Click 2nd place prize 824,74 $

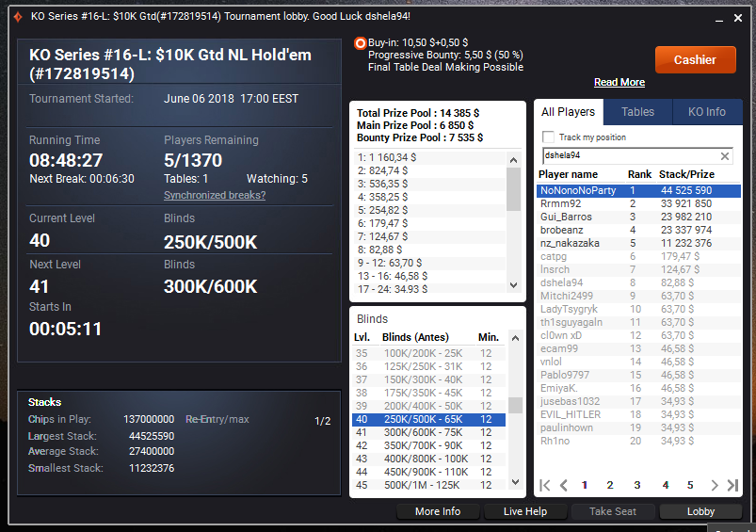click(x=382, y=170)
